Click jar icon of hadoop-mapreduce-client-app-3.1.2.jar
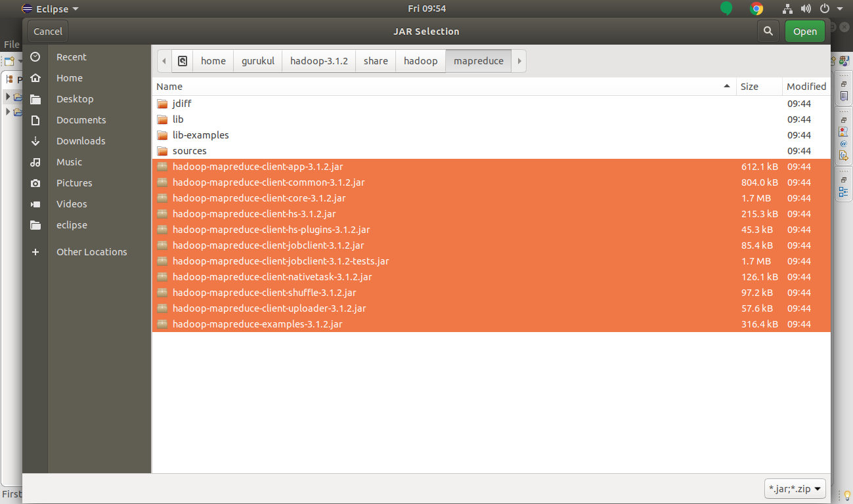Image resolution: width=853 pixels, height=504 pixels. pyautogui.click(x=162, y=167)
